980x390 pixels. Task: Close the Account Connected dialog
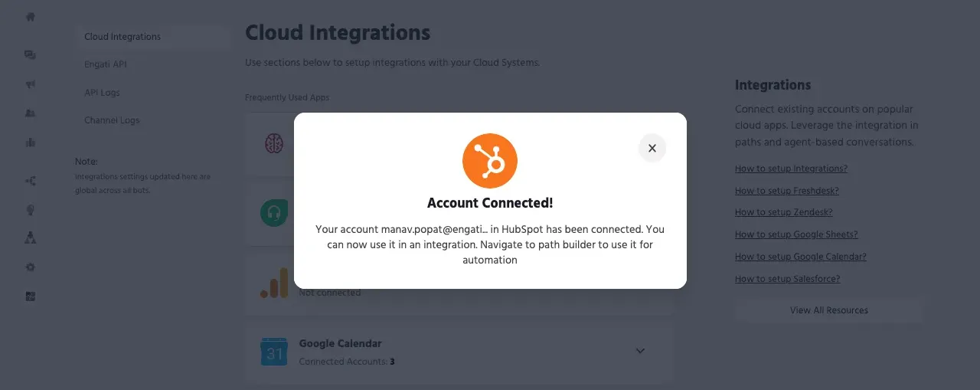click(x=652, y=149)
